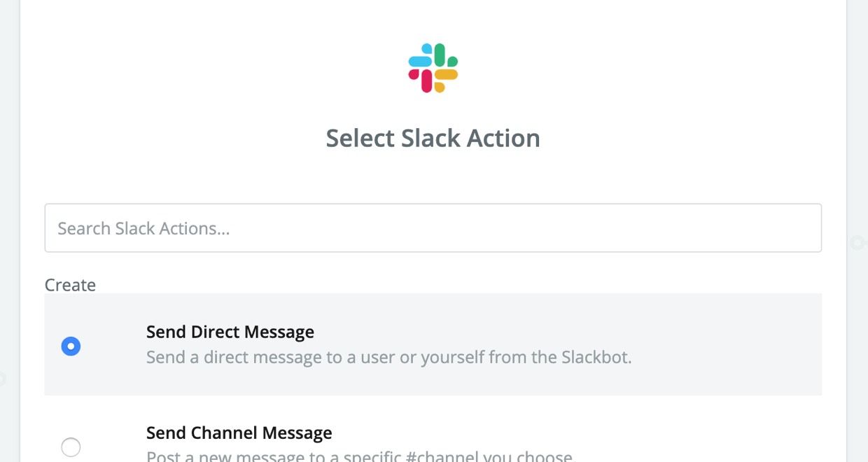The width and height of the screenshot is (868, 462).
Task: Click the grey page margin left of panel
Action: click(9, 140)
